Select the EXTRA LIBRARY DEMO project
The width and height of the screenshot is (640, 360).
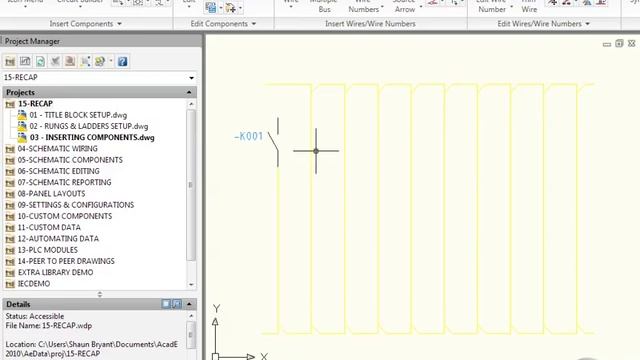pyautogui.click(x=55, y=272)
